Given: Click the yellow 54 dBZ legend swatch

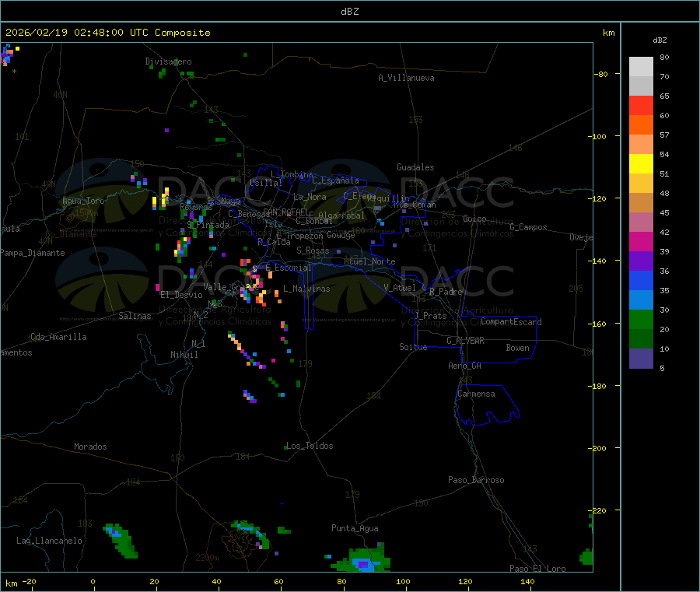Looking at the screenshot, I should coord(641,164).
